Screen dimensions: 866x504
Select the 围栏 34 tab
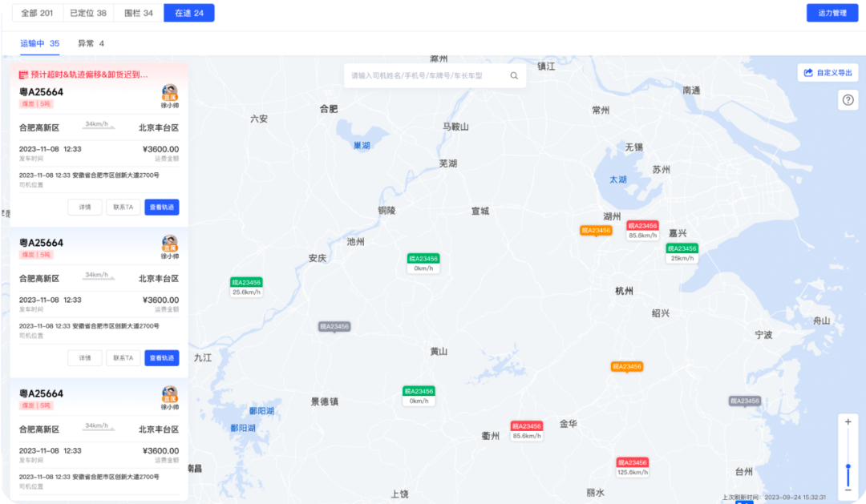pyautogui.click(x=139, y=13)
